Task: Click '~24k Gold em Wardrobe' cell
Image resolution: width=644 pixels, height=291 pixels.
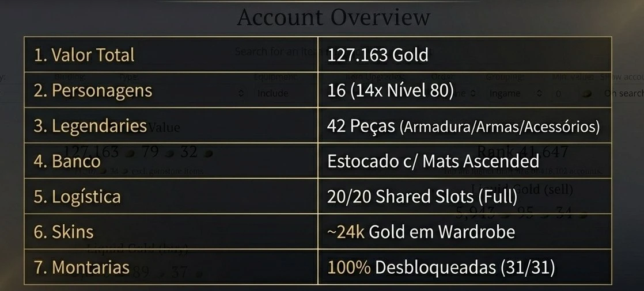Action: (421, 232)
